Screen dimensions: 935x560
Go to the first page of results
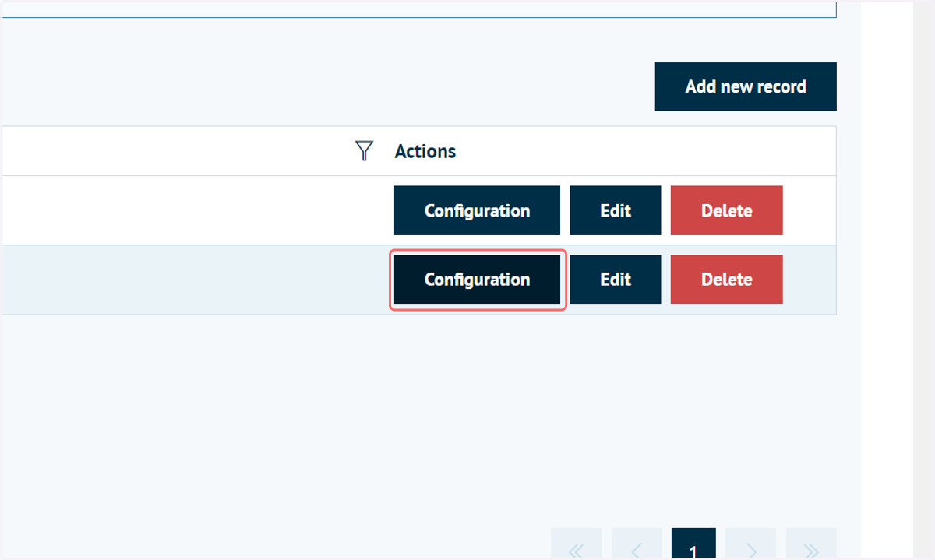576,544
